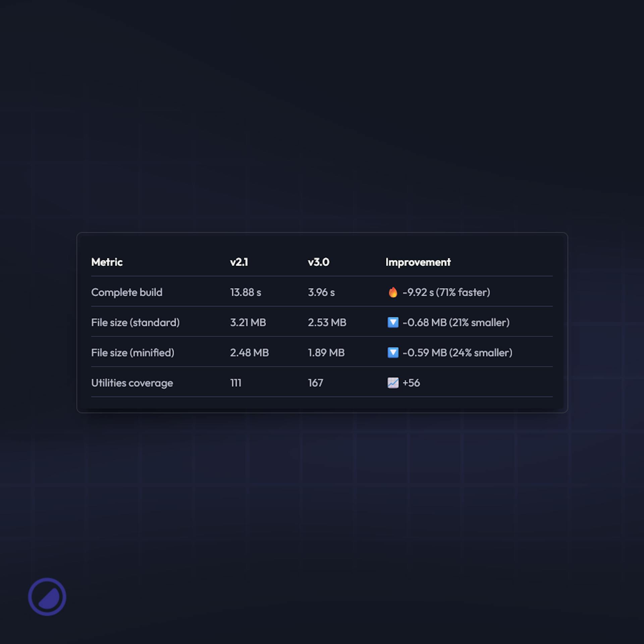Click the 1.89 MB value
This screenshot has width=644, height=644.
326,353
